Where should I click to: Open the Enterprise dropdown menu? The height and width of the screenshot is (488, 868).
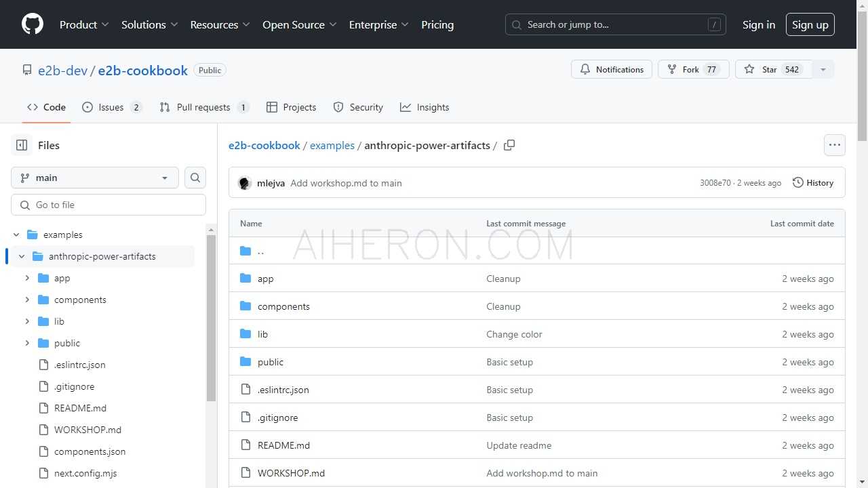(379, 24)
